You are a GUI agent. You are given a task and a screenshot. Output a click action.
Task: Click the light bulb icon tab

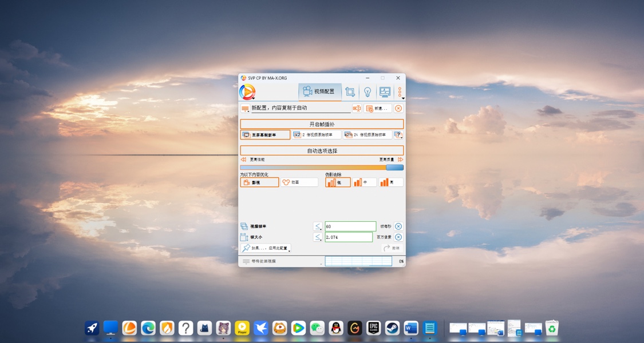point(368,92)
